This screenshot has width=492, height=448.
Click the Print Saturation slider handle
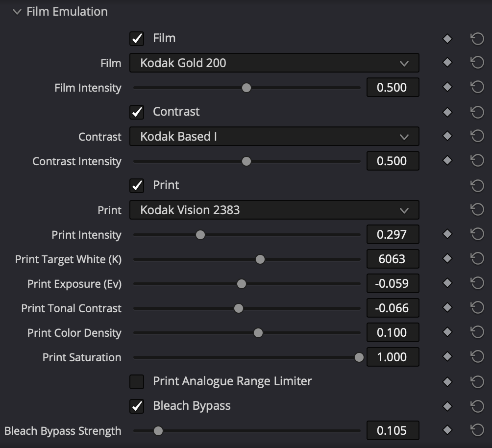pyautogui.click(x=359, y=357)
